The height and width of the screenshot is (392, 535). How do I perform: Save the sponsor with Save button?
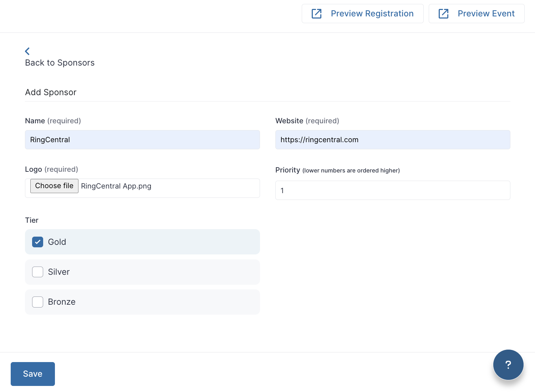coord(33,374)
